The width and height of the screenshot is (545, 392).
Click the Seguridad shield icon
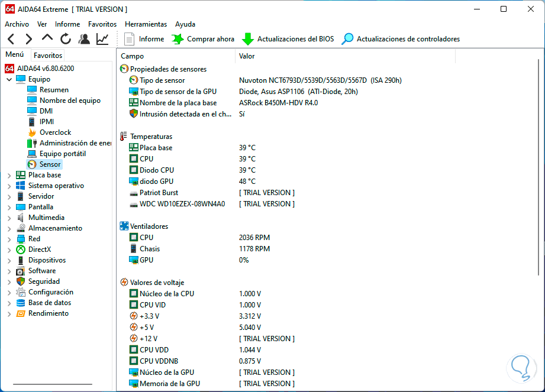pos(21,281)
